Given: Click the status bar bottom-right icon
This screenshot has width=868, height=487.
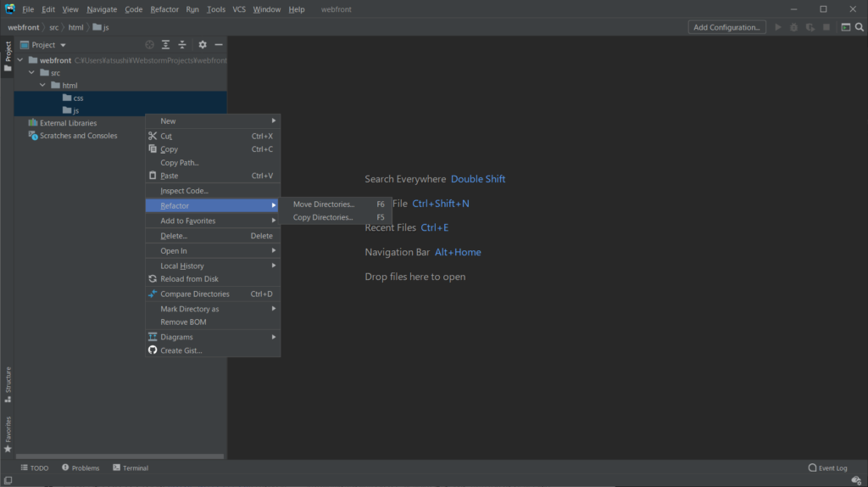Looking at the screenshot, I should click(x=856, y=480).
